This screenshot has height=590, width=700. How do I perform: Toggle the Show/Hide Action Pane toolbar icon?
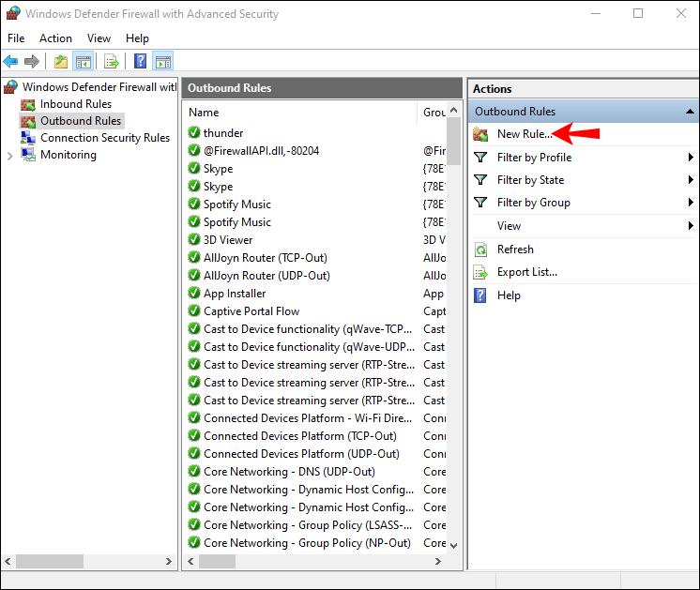click(x=163, y=61)
